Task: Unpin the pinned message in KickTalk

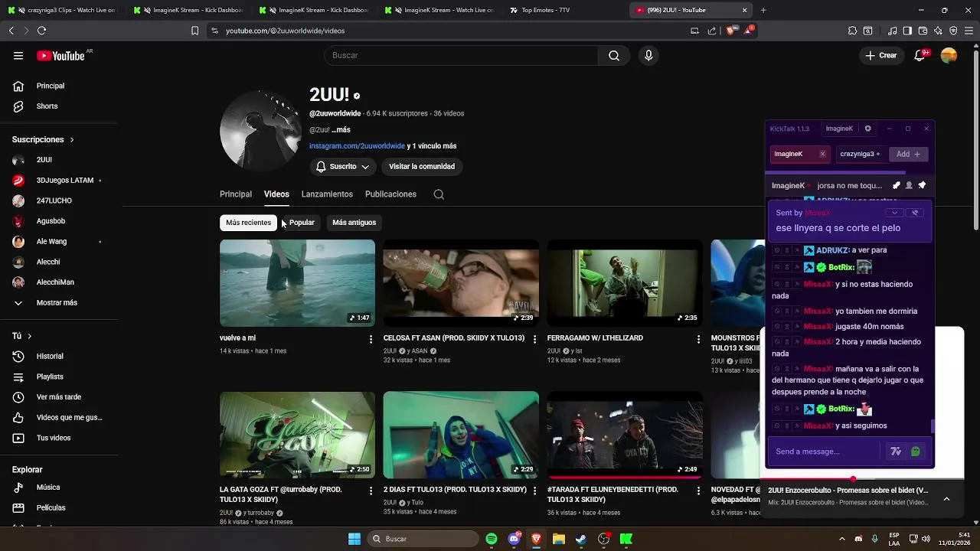Action: [915, 213]
